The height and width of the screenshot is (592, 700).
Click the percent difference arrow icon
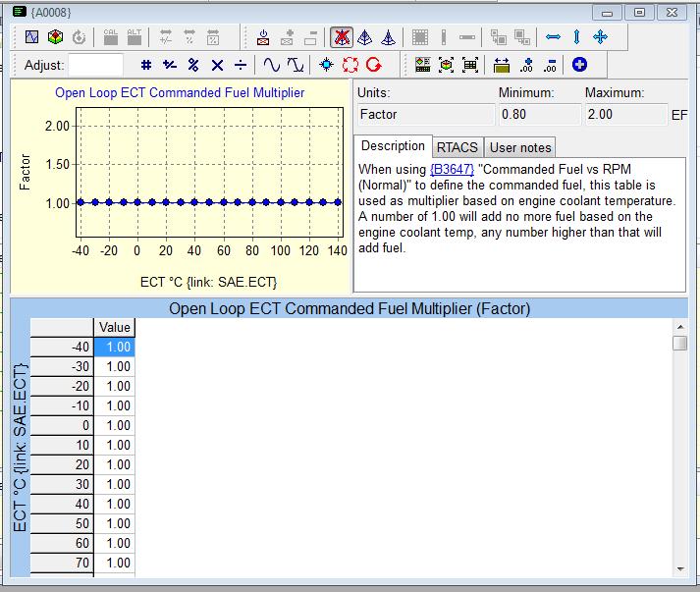coord(189,37)
